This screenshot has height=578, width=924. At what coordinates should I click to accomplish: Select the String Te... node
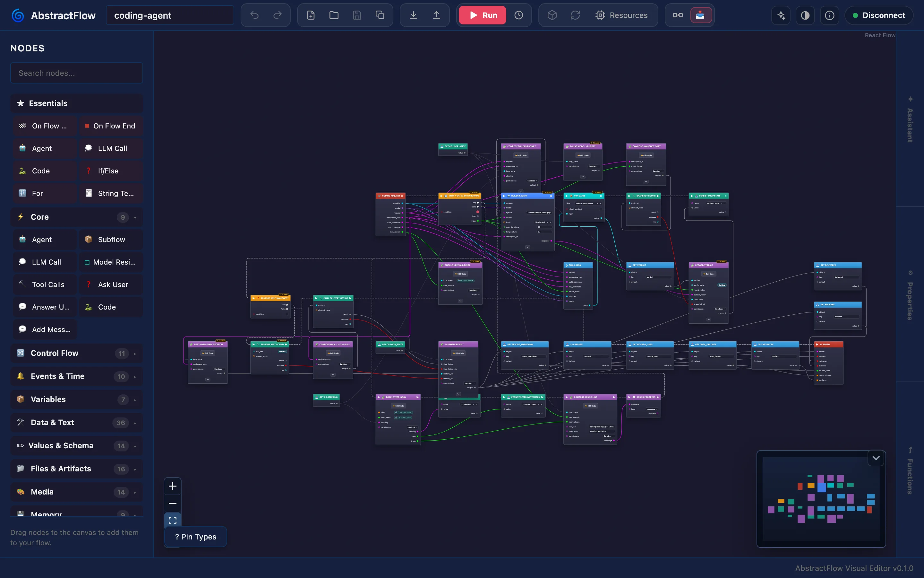tap(111, 193)
